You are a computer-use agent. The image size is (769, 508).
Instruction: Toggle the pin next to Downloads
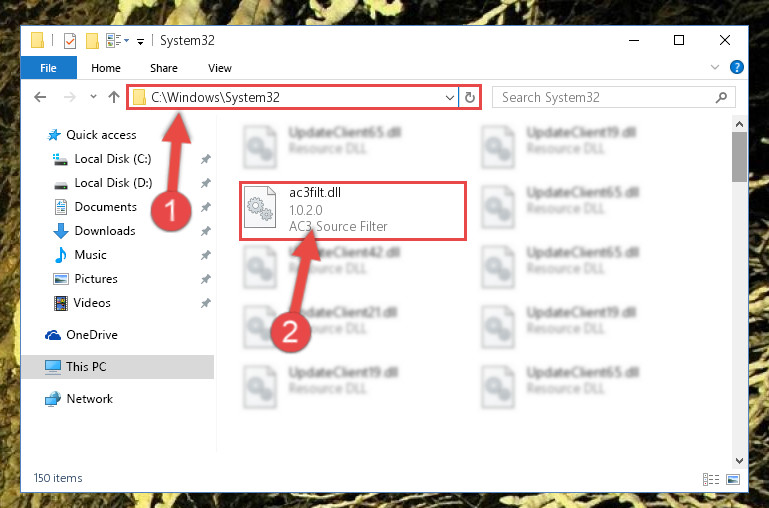(x=205, y=231)
